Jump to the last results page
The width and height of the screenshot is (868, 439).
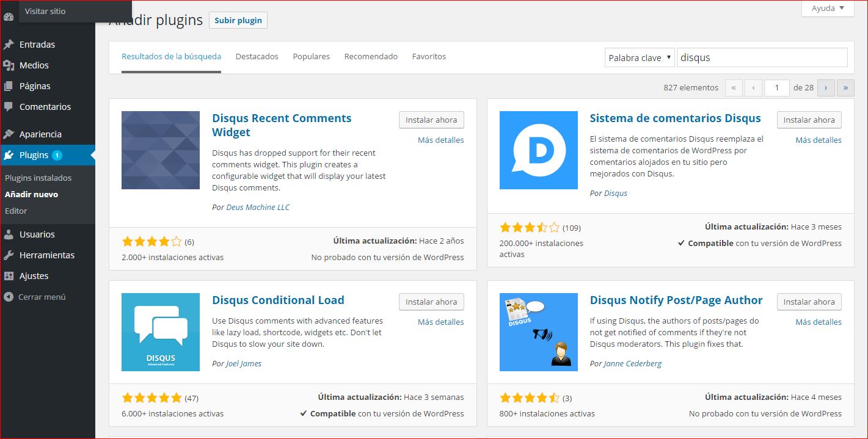845,87
